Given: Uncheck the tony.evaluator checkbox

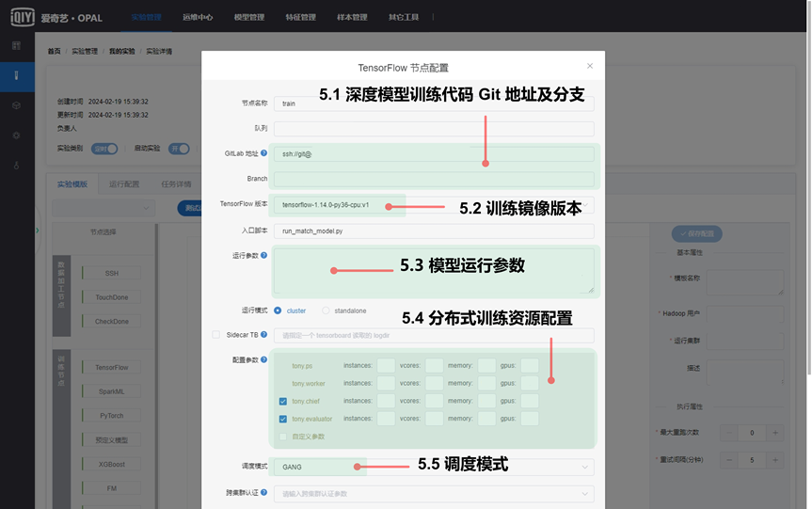Looking at the screenshot, I should pos(283,419).
